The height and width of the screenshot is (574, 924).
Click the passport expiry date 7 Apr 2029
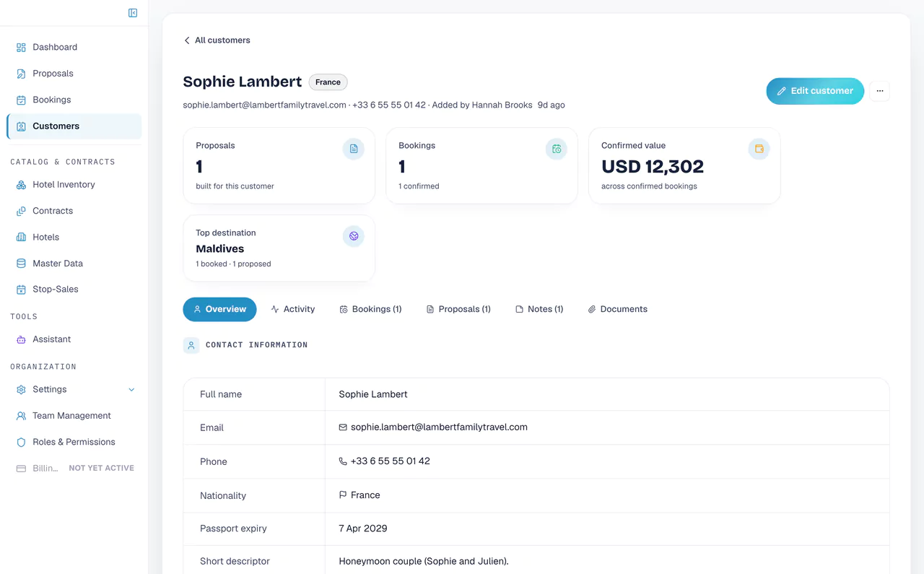(x=363, y=529)
